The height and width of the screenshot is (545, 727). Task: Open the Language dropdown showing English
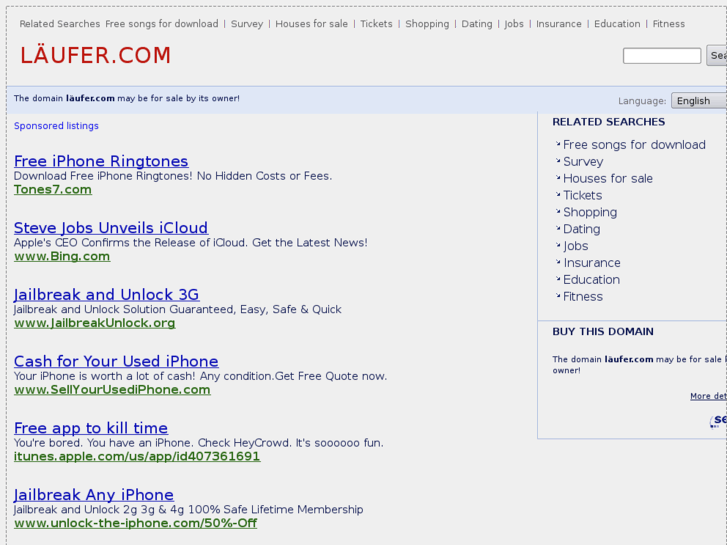coord(699,101)
